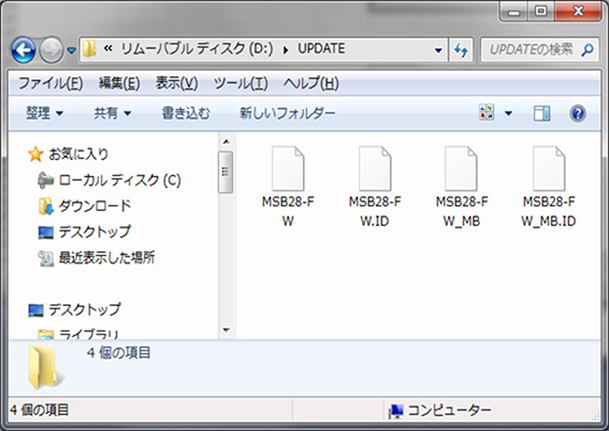This screenshot has width=609, height=431.
Task: Click the change view icon
Action: click(x=487, y=113)
